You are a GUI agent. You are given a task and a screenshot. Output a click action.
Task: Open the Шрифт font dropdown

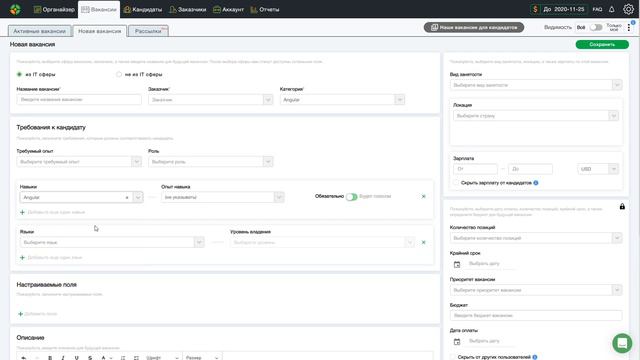[x=162, y=358]
